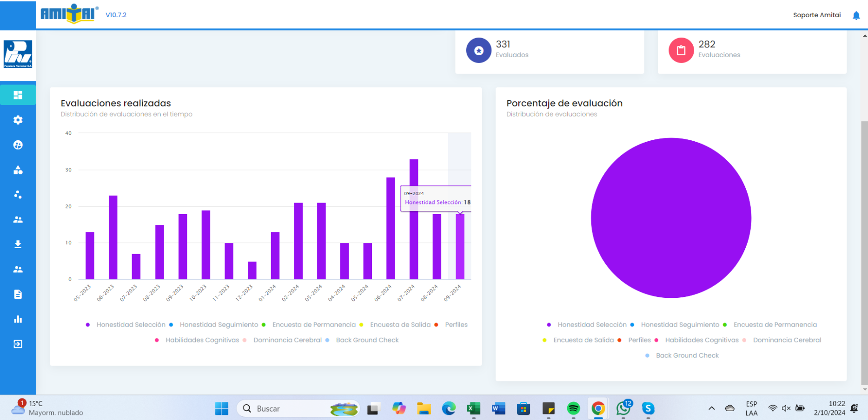Open the Soporte Amitai user menu
This screenshot has height=420, width=868.
816,15
